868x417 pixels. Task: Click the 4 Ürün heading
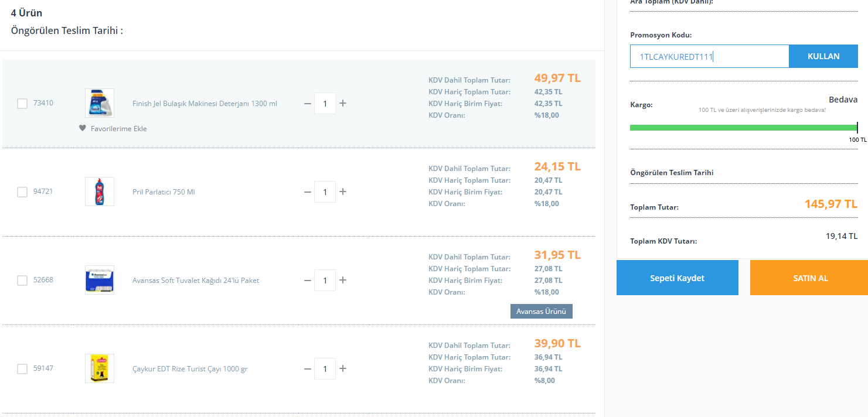[x=26, y=13]
